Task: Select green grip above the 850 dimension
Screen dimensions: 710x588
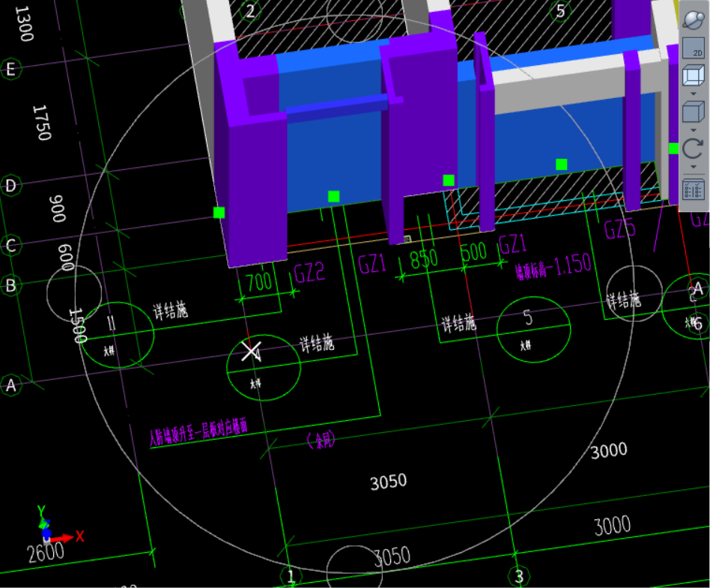Action: [x=449, y=181]
